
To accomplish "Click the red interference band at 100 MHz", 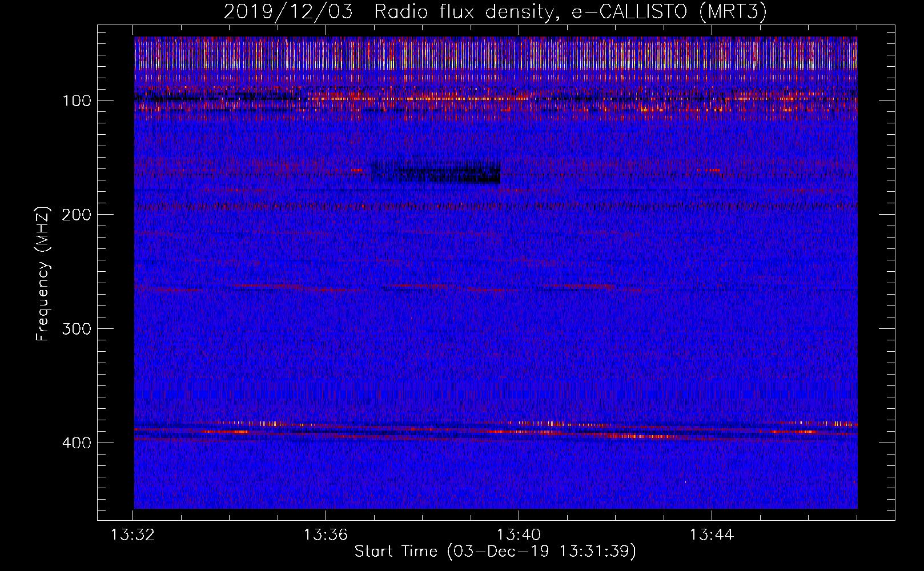I will point(496,98).
